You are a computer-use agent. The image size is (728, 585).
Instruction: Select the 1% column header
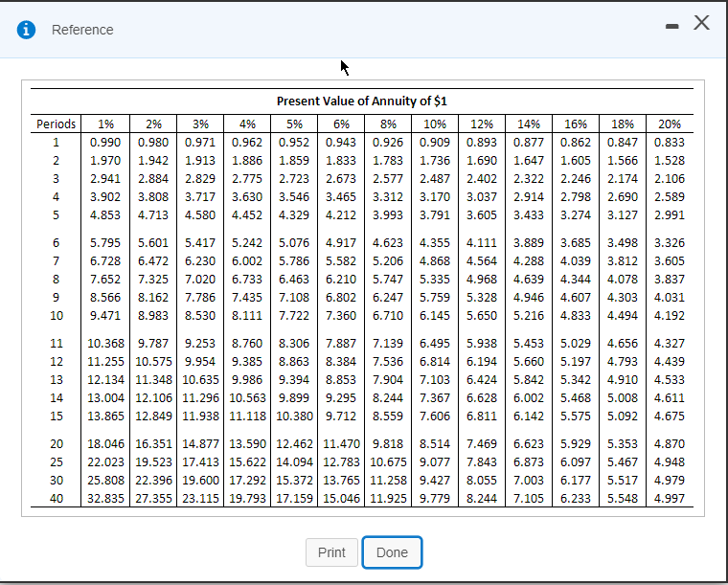pos(105,124)
